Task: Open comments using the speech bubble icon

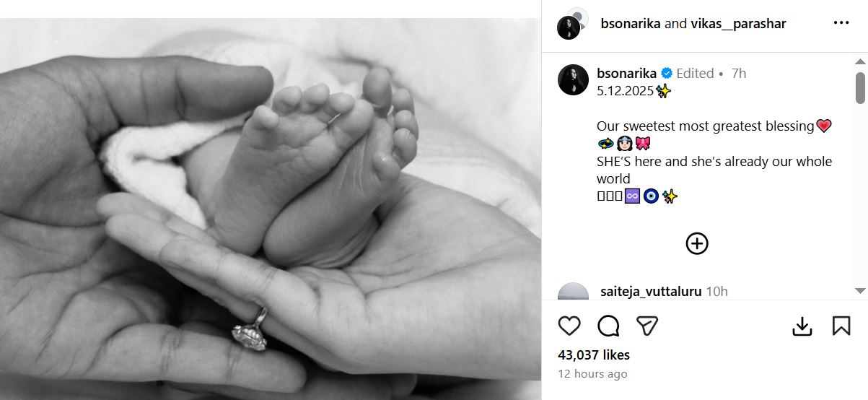Action: coord(608,326)
